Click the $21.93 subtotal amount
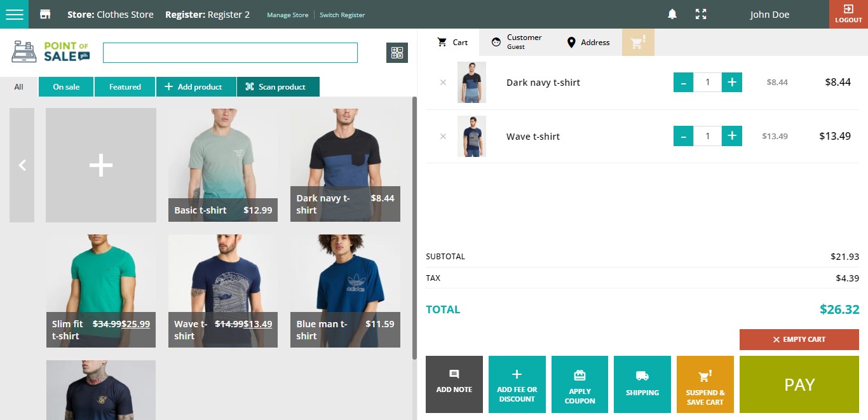Viewport: 868px width, 420px height. (844, 257)
